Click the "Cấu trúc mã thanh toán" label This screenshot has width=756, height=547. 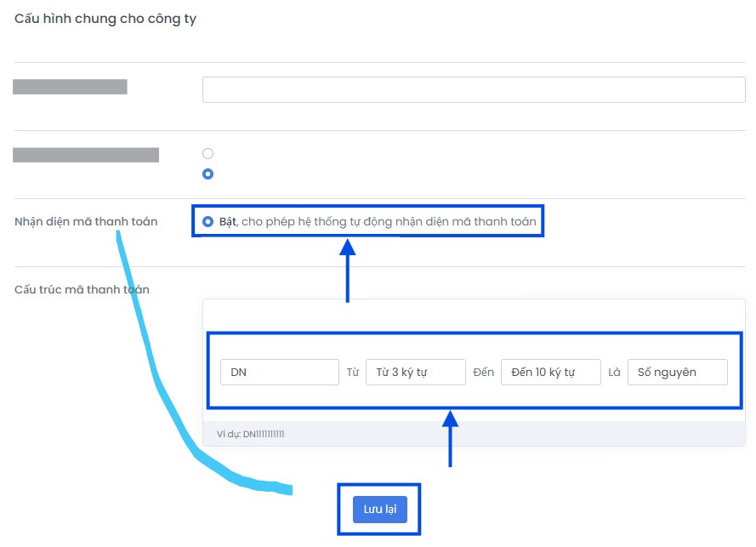(82, 289)
